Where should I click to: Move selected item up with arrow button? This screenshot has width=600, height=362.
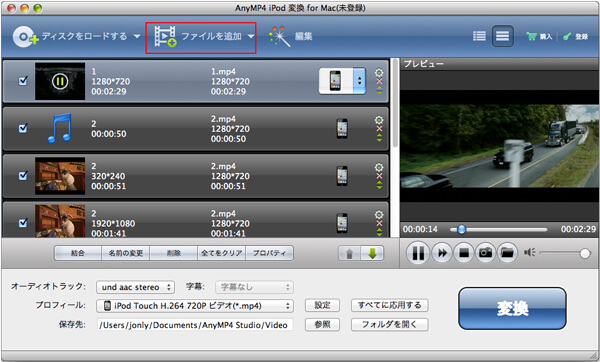[x=349, y=253]
